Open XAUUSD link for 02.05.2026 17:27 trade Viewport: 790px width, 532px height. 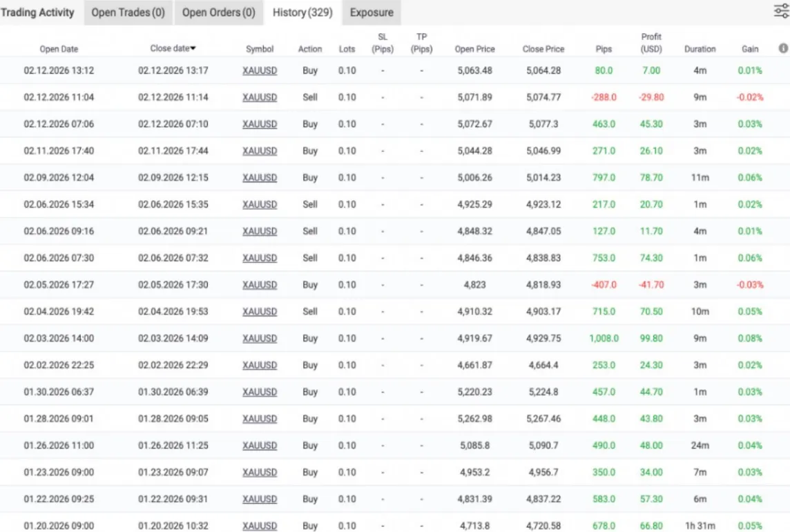tap(260, 285)
